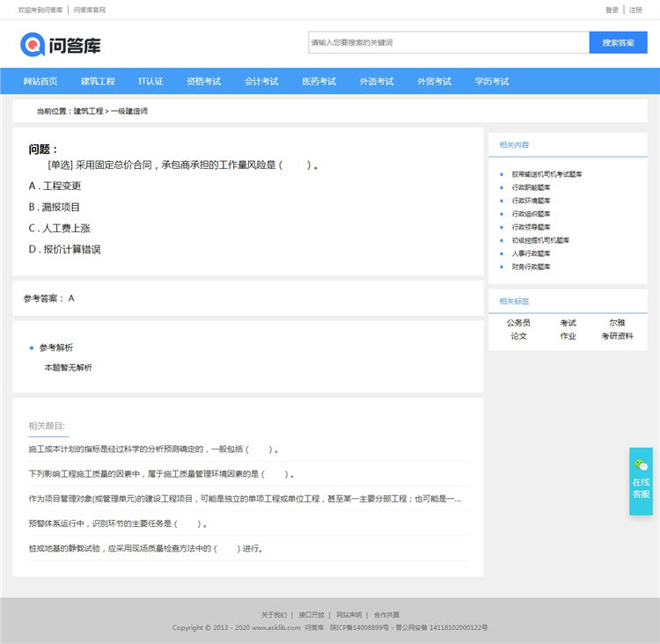The height and width of the screenshot is (644, 660).
Task: Select the 公务员 tag
Action: click(x=518, y=323)
